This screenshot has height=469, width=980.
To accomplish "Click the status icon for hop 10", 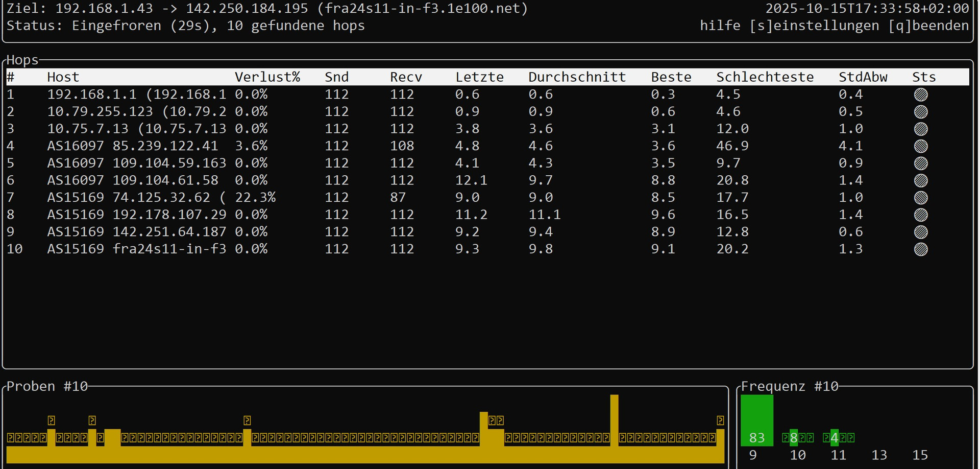I will tap(921, 249).
